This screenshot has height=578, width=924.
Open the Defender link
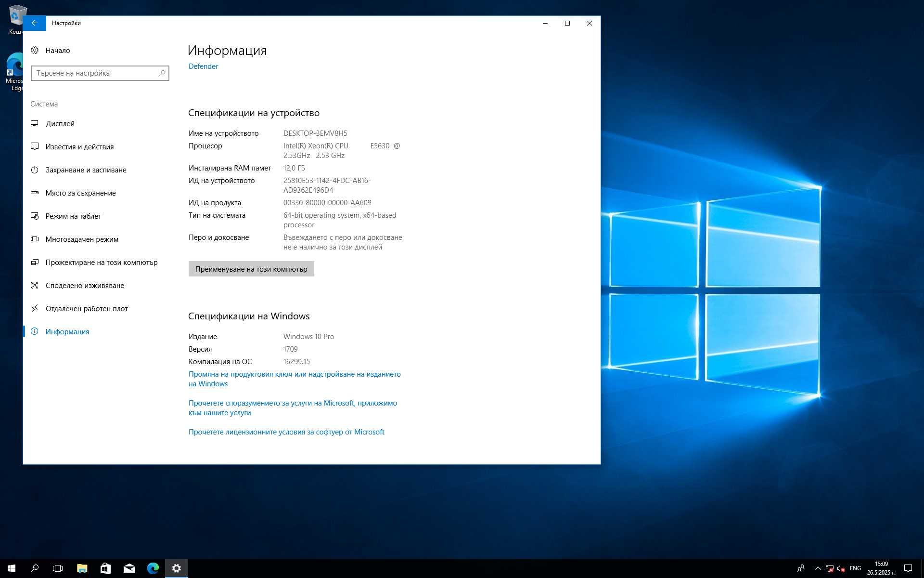click(203, 66)
